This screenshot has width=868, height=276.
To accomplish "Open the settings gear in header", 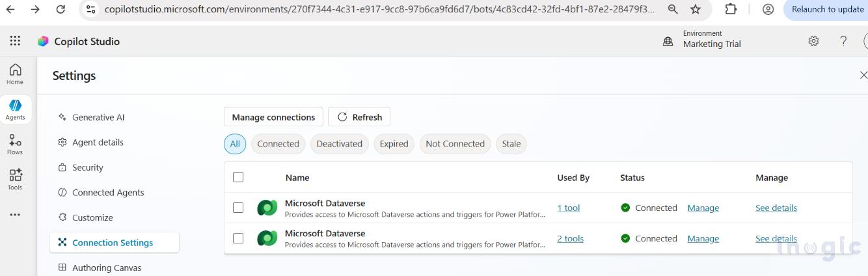I will 813,41.
